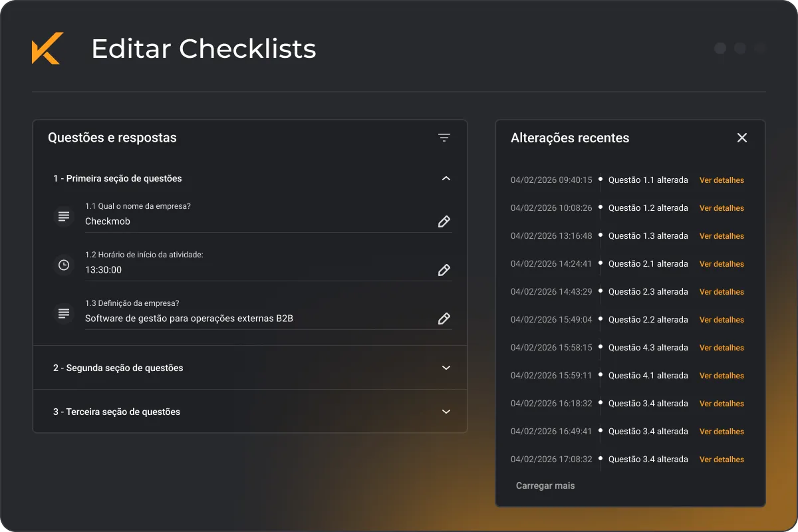This screenshot has width=798, height=532.
Task: Click Carregar mais to load more changes
Action: 545,485
